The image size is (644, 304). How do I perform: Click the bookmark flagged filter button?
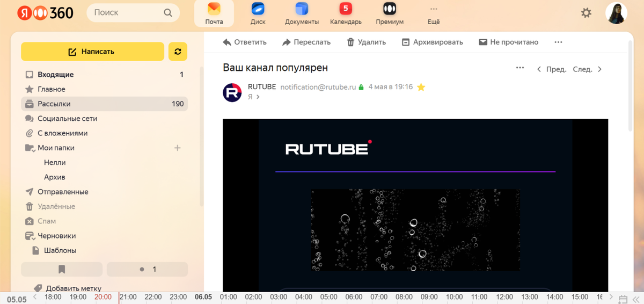click(x=62, y=269)
